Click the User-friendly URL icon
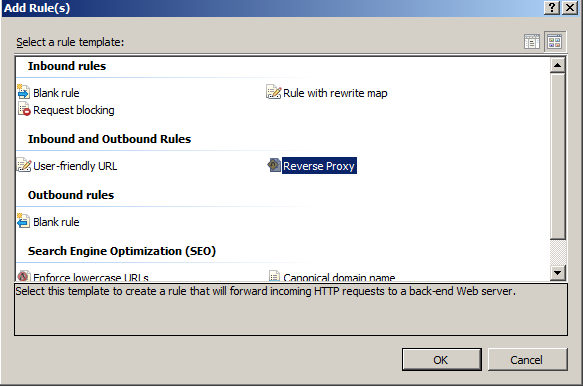This screenshot has width=583, height=387. coord(24,165)
